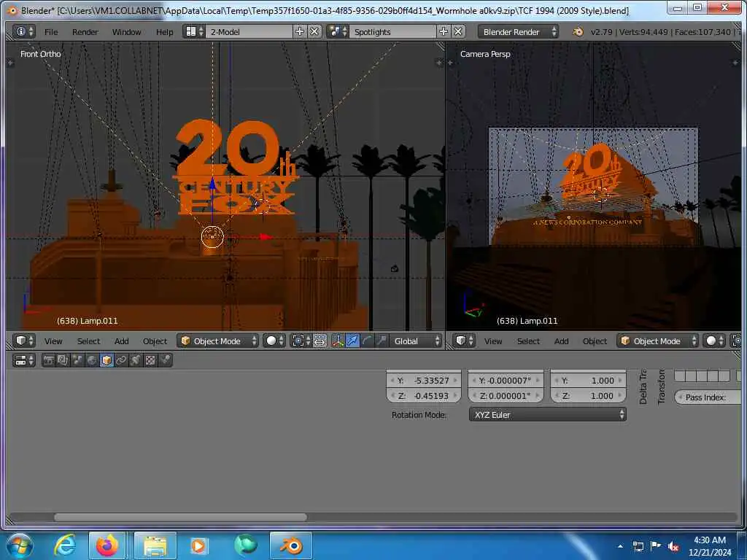Image resolution: width=747 pixels, height=560 pixels.
Task: Open the Window menu
Action: 126,32
